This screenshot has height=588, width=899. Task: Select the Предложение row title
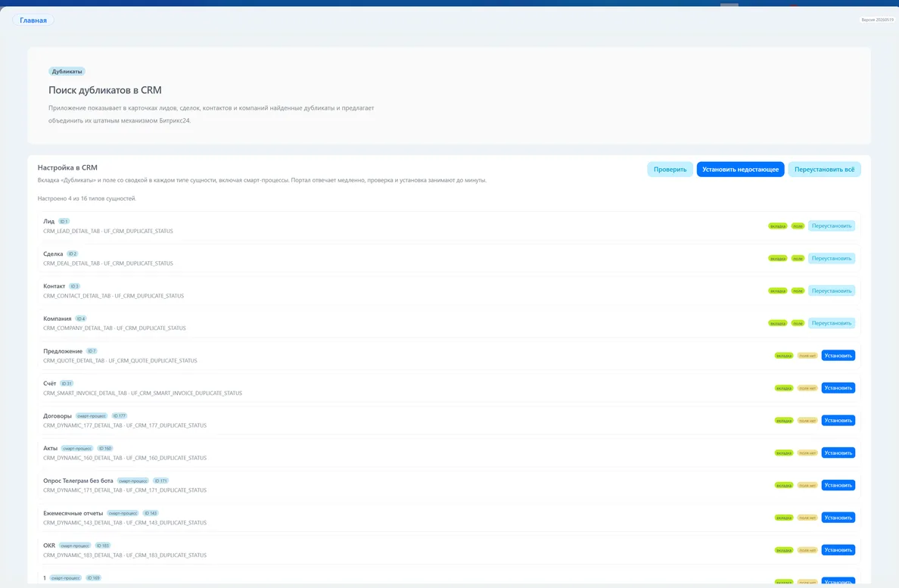pos(63,350)
